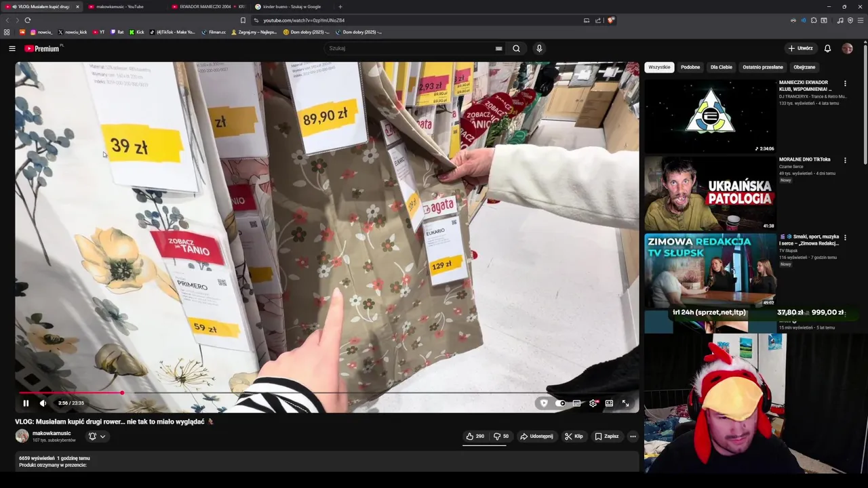Screen dimensions: 868x488
Task: Toggle subtitles in the player
Action: 576,403
